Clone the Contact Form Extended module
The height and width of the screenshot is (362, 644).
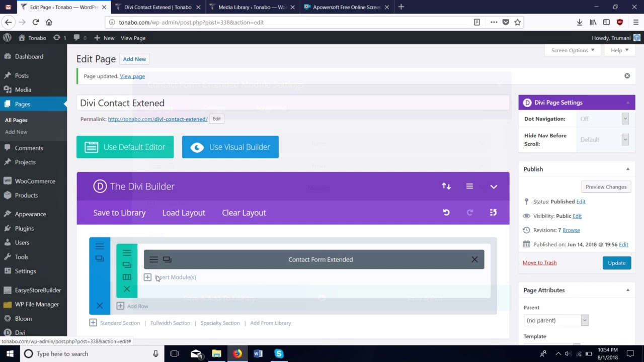[x=167, y=259]
